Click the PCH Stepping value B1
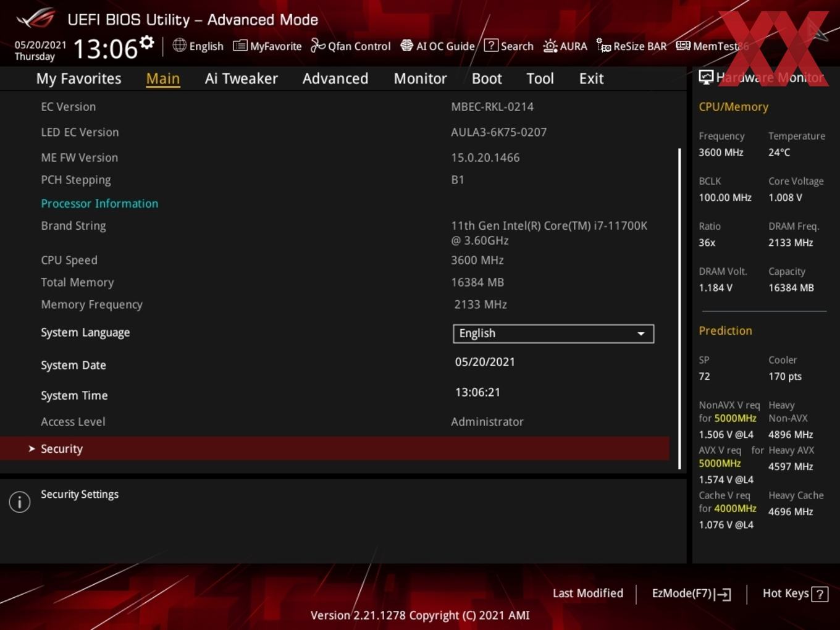 458,180
